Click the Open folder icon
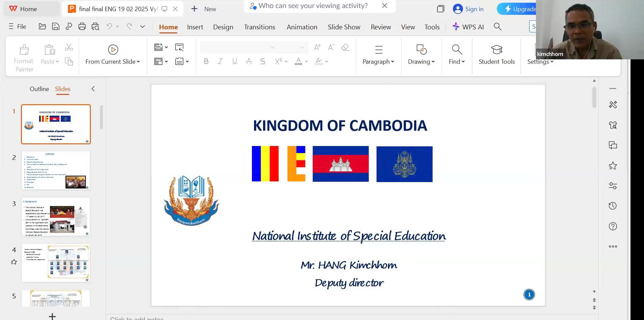 [x=43, y=27]
